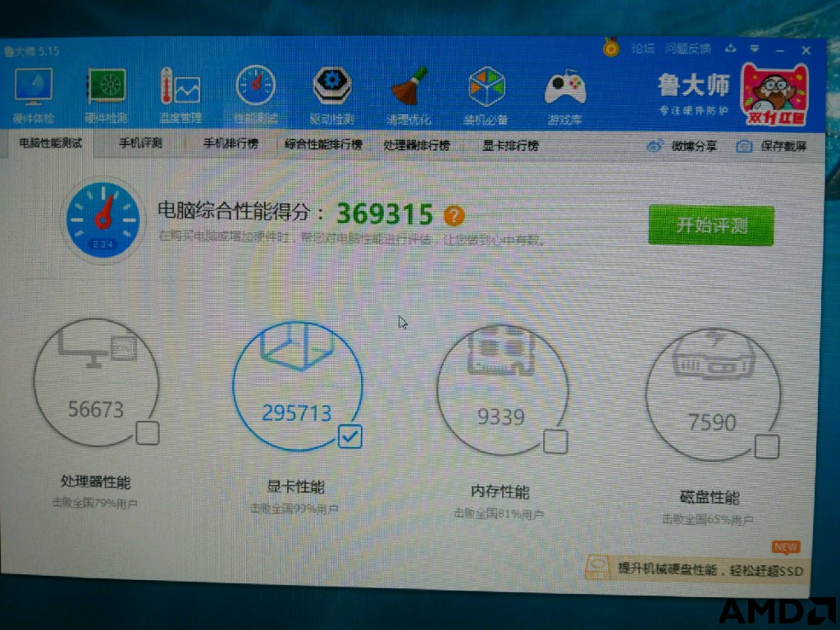The width and height of the screenshot is (840, 630).
Task: Click the total score 369315
Action: click(x=385, y=214)
